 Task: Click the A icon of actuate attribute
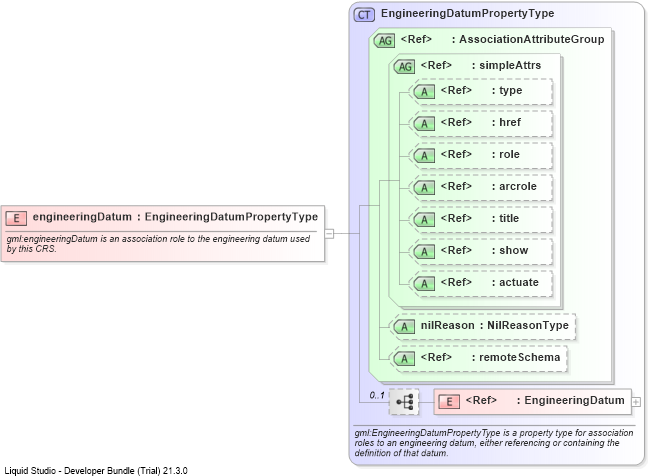424,283
